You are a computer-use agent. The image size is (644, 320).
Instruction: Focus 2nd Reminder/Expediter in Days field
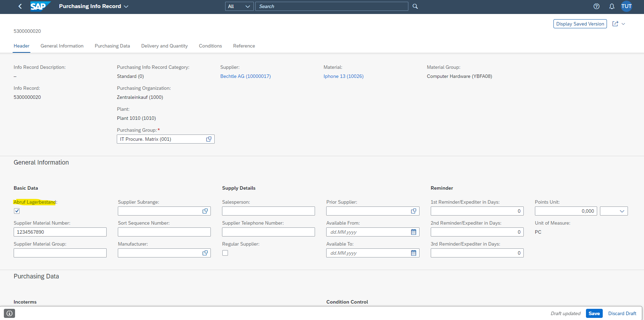coord(477,232)
